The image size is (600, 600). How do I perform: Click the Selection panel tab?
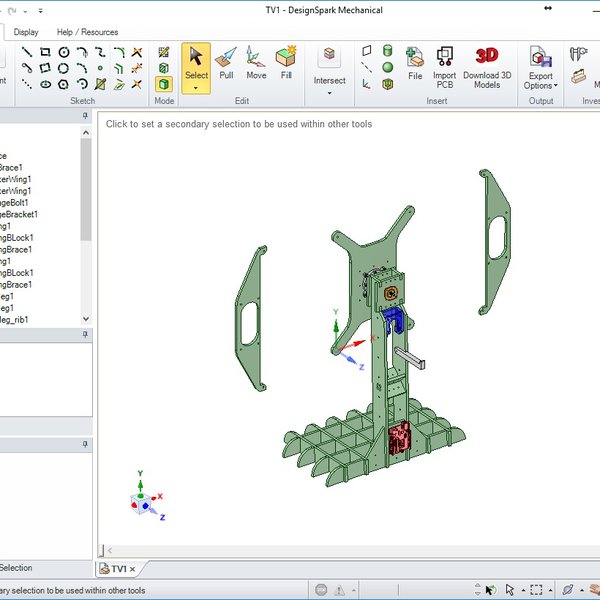[16, 568]
